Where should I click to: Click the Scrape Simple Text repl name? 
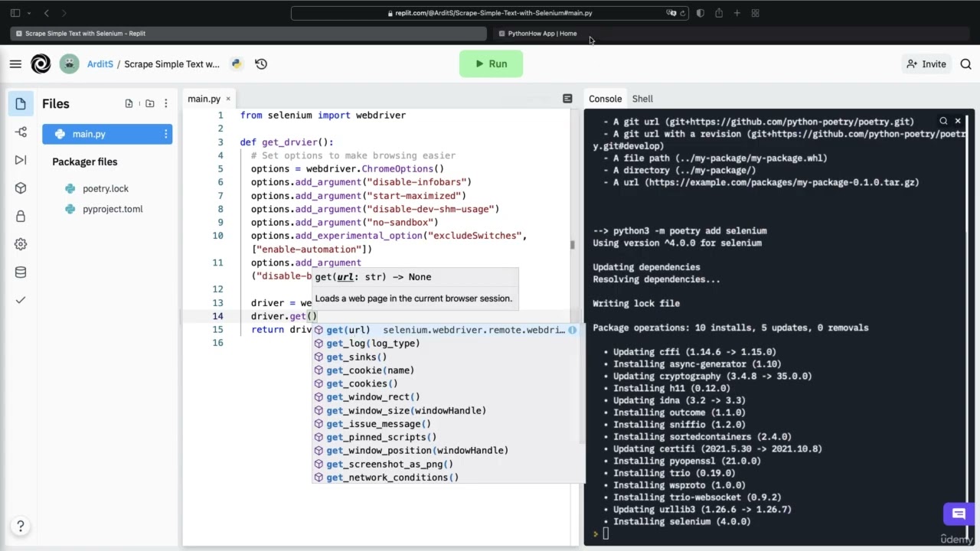tap(171, 64)
